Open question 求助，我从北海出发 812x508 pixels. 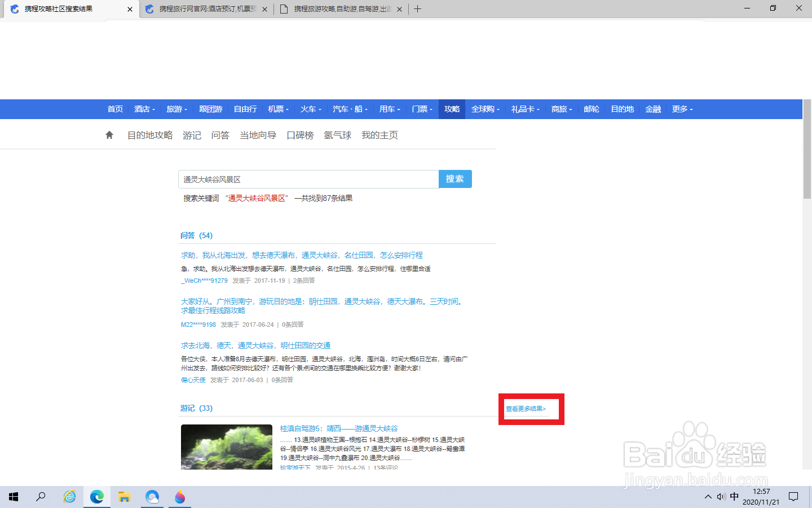pyautogui.click(x=302, y=255)
